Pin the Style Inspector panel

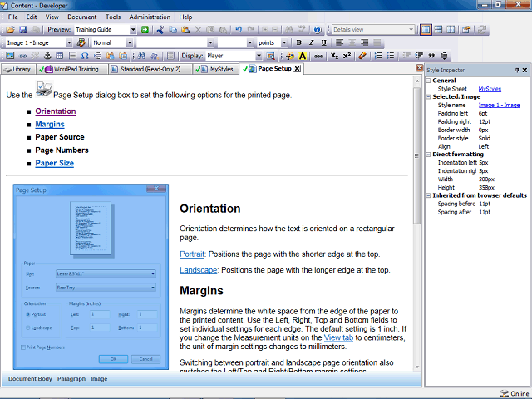(x=517, y=70)
